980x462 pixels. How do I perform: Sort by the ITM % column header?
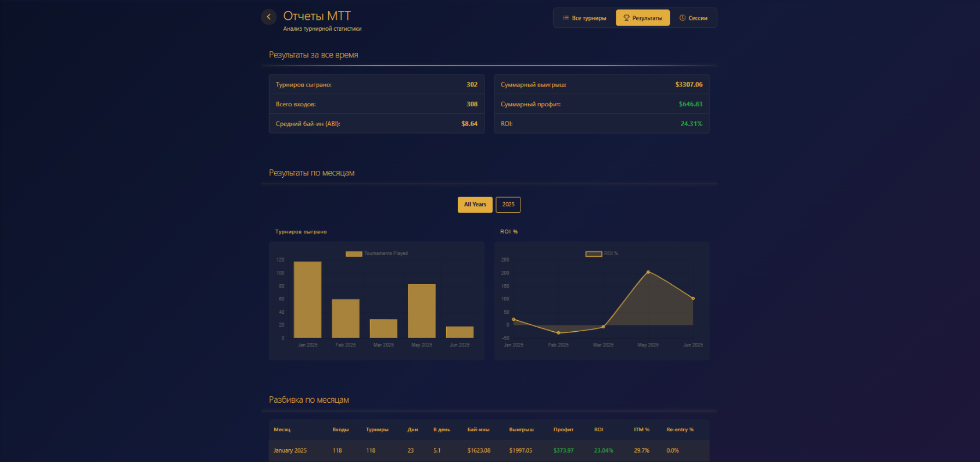(x=642, y=430)
